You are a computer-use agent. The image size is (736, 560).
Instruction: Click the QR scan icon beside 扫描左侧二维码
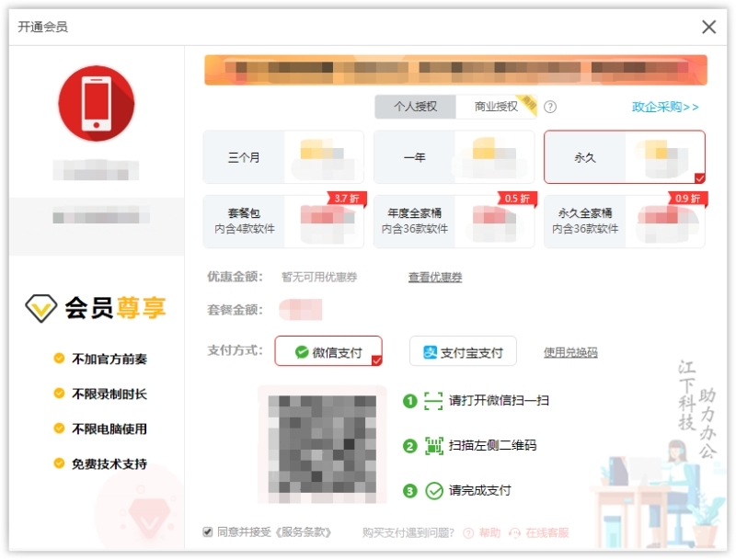433,446
